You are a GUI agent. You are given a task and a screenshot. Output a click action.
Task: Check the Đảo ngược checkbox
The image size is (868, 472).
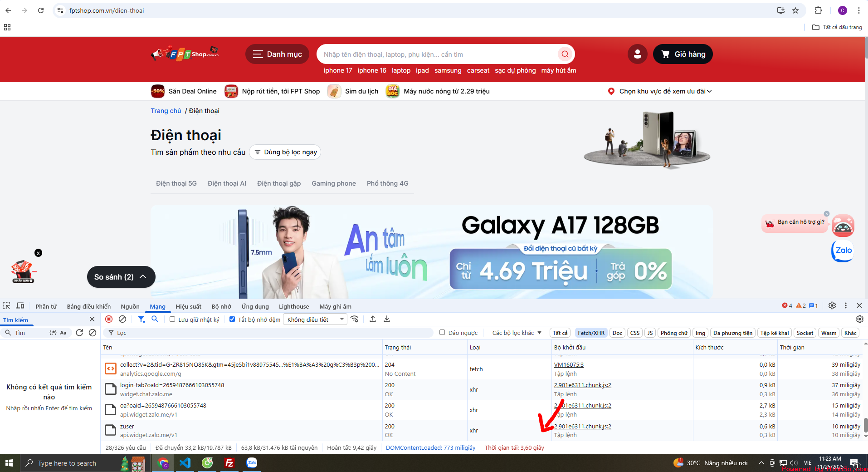(442, 333)
